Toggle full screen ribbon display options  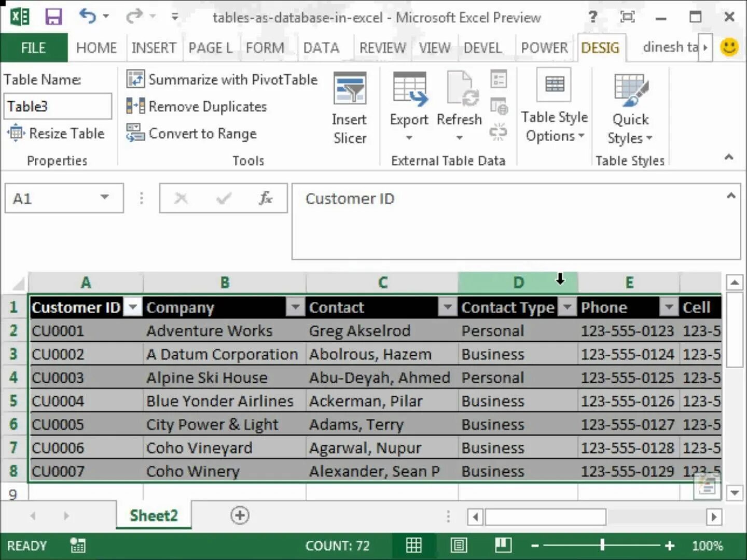coord(627,17)
